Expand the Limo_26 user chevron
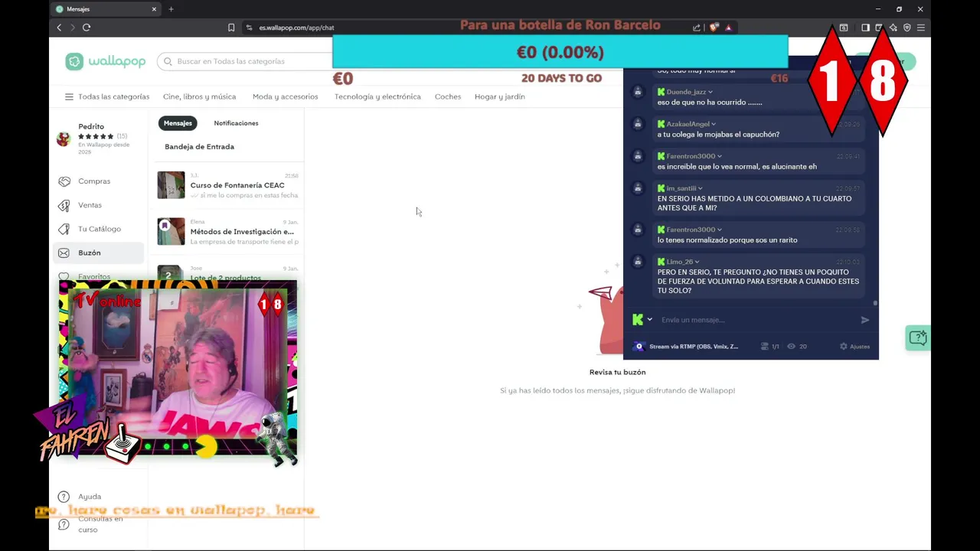980x551 pixels. click(x=697, y=262)
